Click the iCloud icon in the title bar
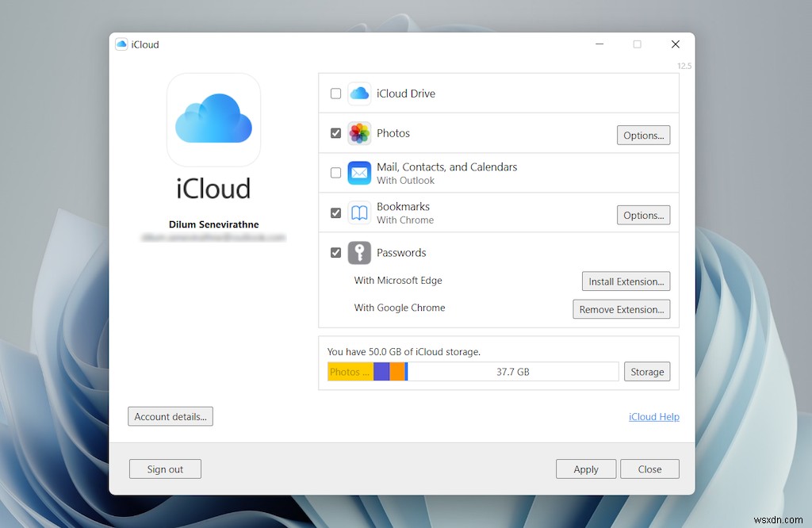 (121, 44)
